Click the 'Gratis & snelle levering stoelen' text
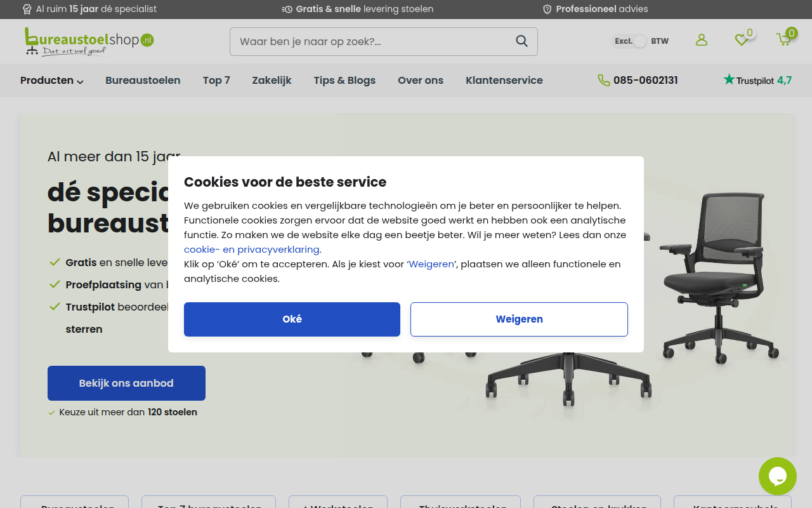 (x=365, y=9)
